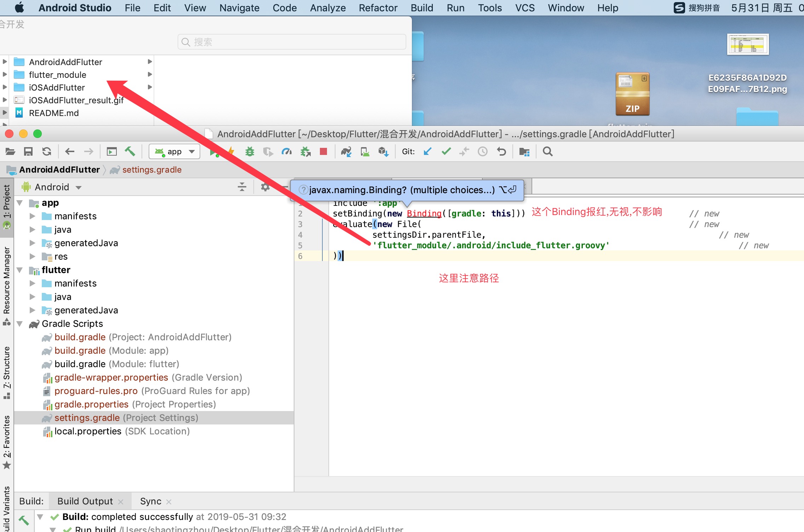Image resolution: width=804 pixels, height=532 pixels.
Task: Open the AVD Manager icon
Action: [365, 152]
